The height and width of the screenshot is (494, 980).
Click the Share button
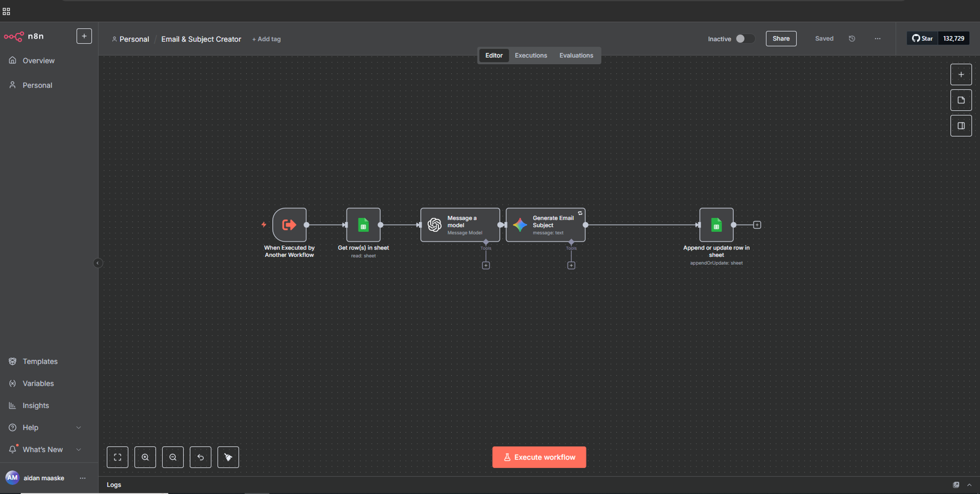[x=781, y=39]
